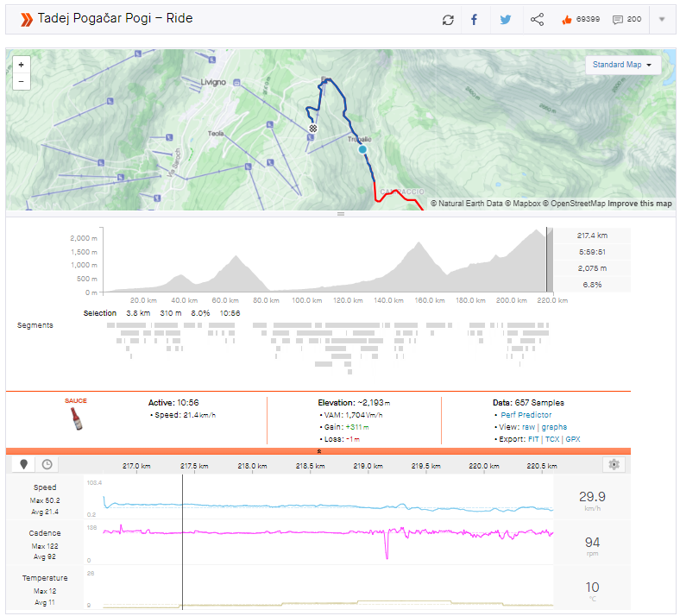
Task: Export the selection as FIT
Action: (533, 439)
